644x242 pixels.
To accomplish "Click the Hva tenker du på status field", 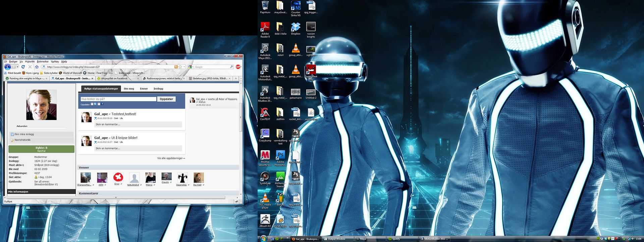I will (118, 99).
